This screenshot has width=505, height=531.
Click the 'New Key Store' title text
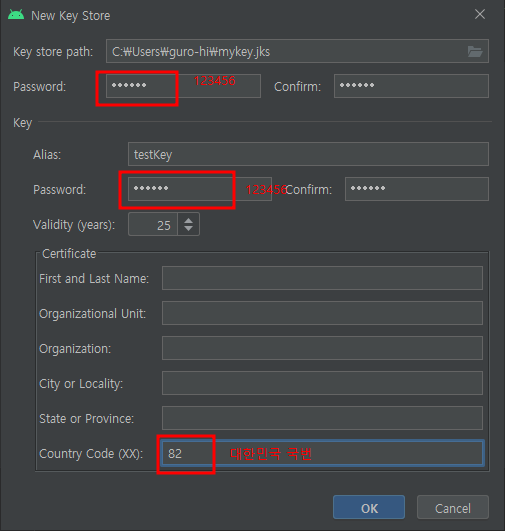tap(70, 16)
